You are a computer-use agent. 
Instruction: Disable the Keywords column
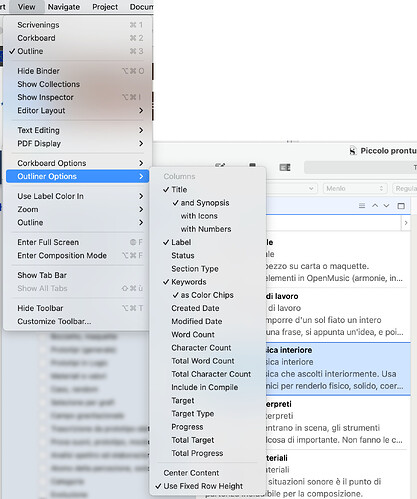point(189,282)
